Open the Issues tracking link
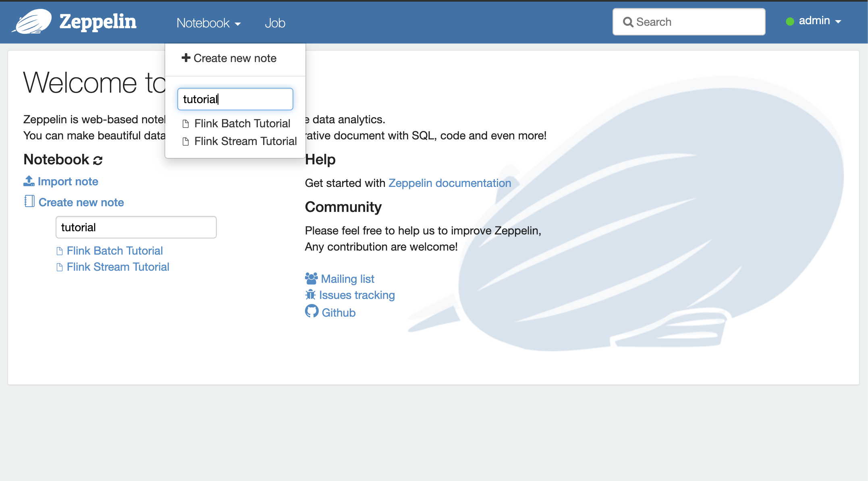The width and height of the screenshot is (868, 481). click(x=357, y=295)
